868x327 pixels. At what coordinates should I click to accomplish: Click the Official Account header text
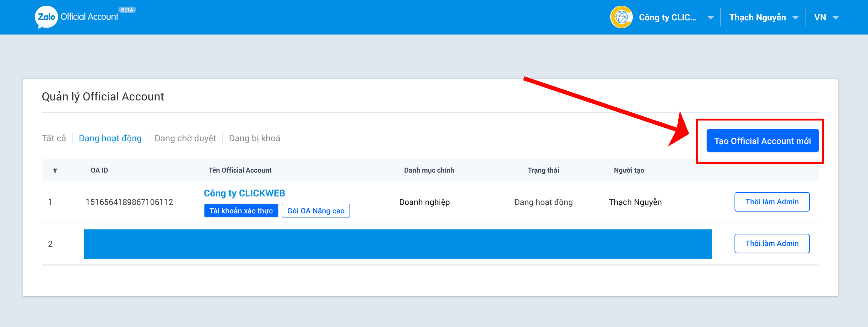[89, 17]
